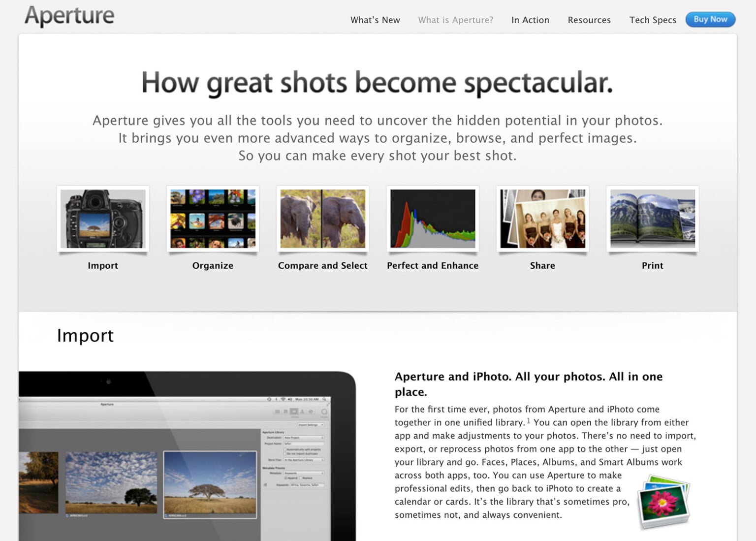The image size is (756, 541).
Task: Click the Aperture logo link
Action: pyautogui.click(x=68, y=16)
